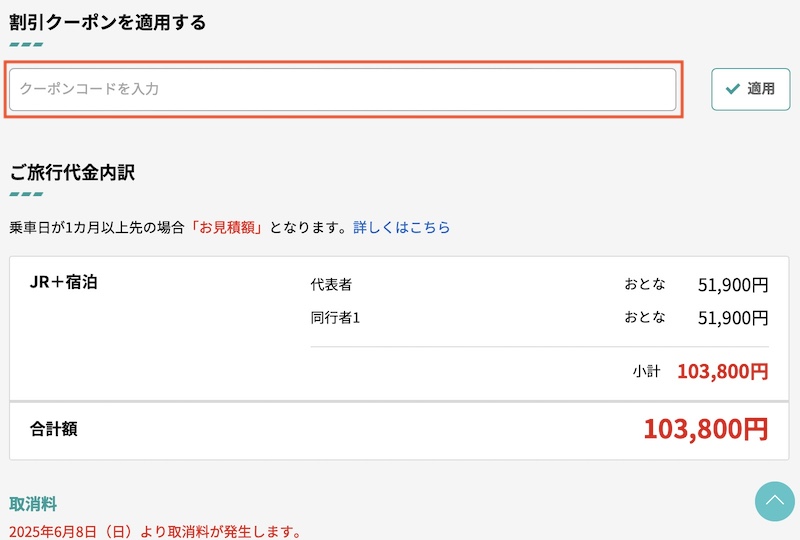The height and width of the screenshot is (540, 800).
Task: Click the red「お見積額」text
Action: pyautogui.click(x=230, y=228)
